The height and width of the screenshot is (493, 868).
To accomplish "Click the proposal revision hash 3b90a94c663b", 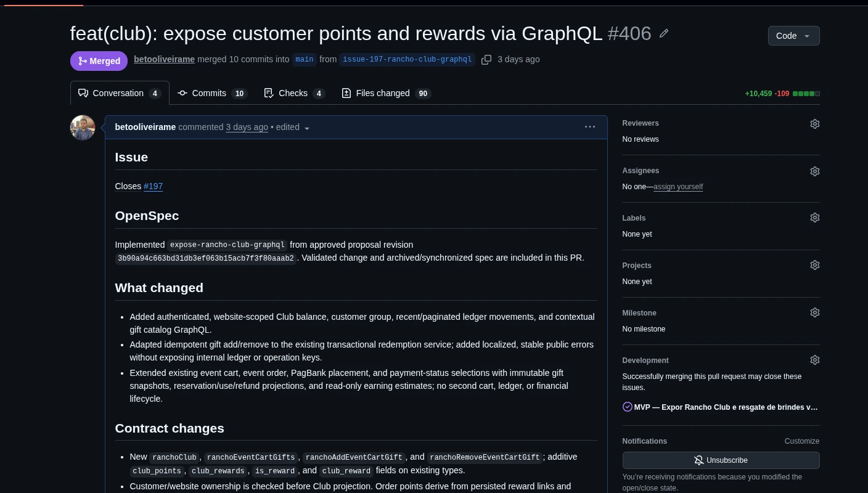I will (x=207, y=258).
